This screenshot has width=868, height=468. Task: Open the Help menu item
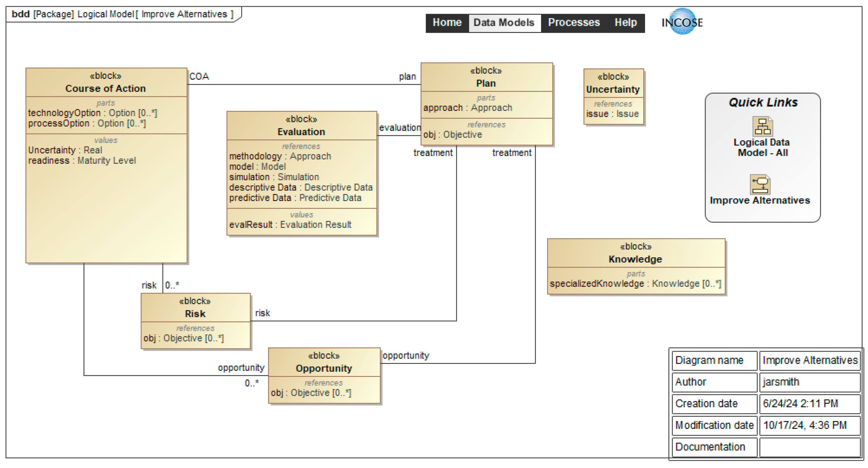[625, 23]
